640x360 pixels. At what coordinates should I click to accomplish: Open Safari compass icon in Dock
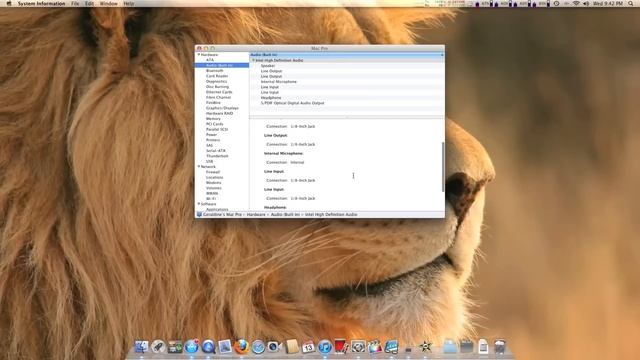tap(258, 347)
